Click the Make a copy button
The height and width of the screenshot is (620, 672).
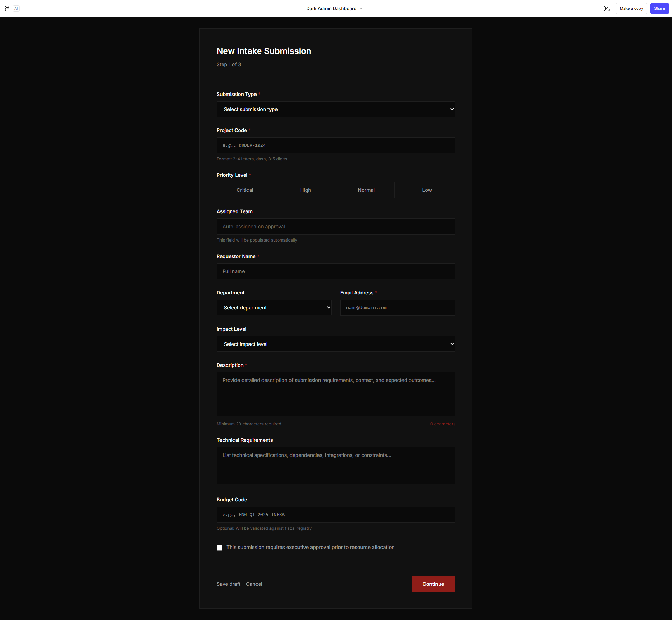631,8
